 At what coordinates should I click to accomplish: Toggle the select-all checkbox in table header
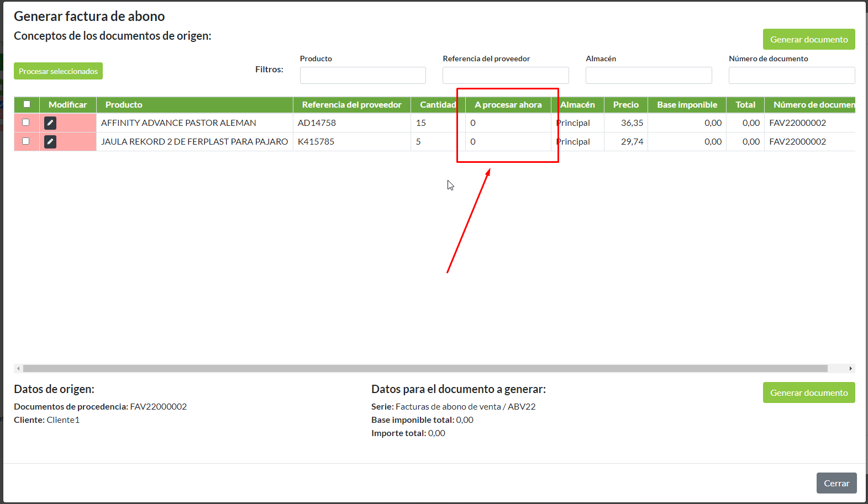click(x=27, y=104)
